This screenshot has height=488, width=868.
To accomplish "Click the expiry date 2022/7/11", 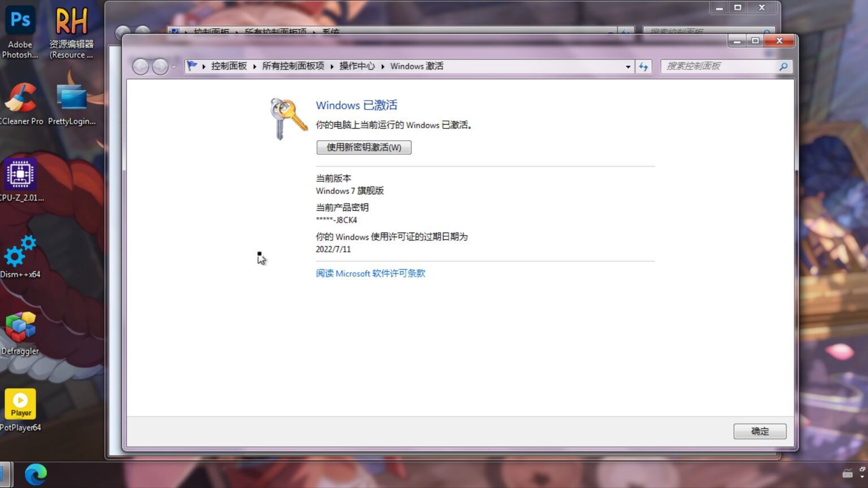I will (333, 249).
